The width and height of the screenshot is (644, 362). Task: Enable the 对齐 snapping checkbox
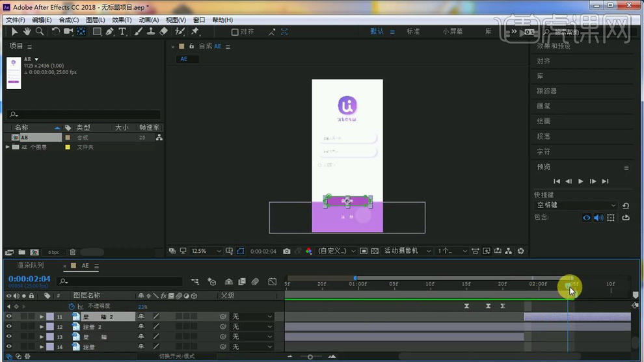[x=235, y=32]
